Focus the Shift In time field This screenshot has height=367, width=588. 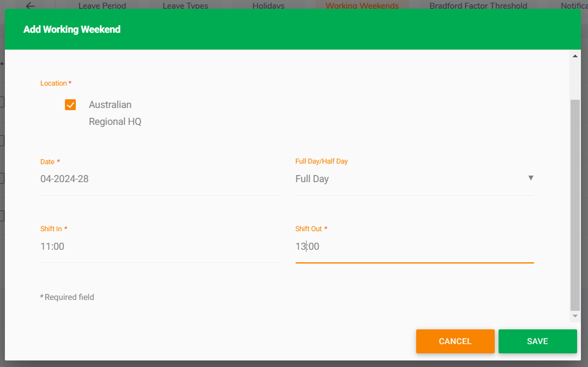pos(159,246)
